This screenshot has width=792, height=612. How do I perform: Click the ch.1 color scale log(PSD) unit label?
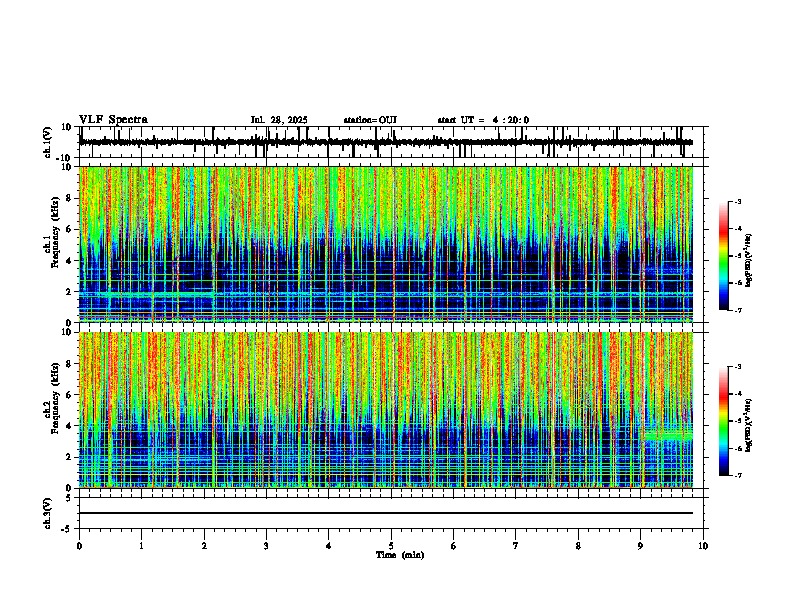click(749, 260)
